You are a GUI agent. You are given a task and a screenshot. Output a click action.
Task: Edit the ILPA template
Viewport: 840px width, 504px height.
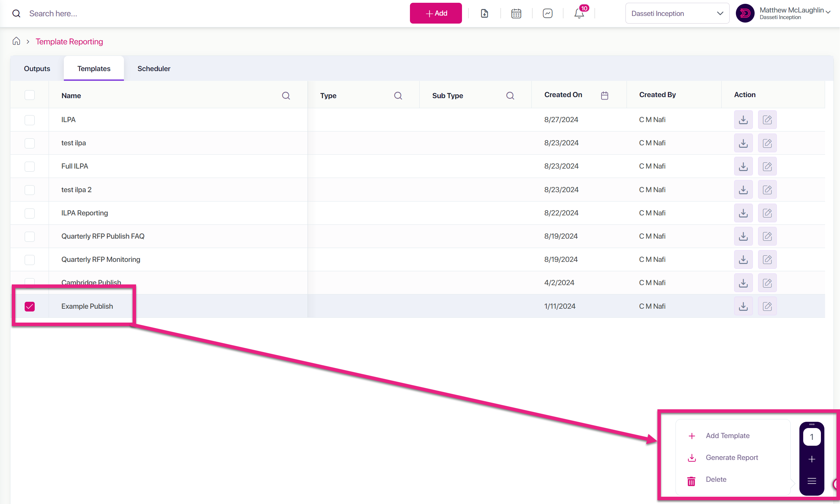[x=767, y=120]
